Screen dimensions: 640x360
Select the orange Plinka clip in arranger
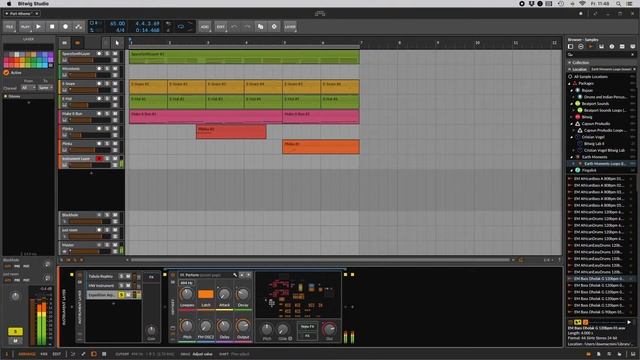point(321,147)
